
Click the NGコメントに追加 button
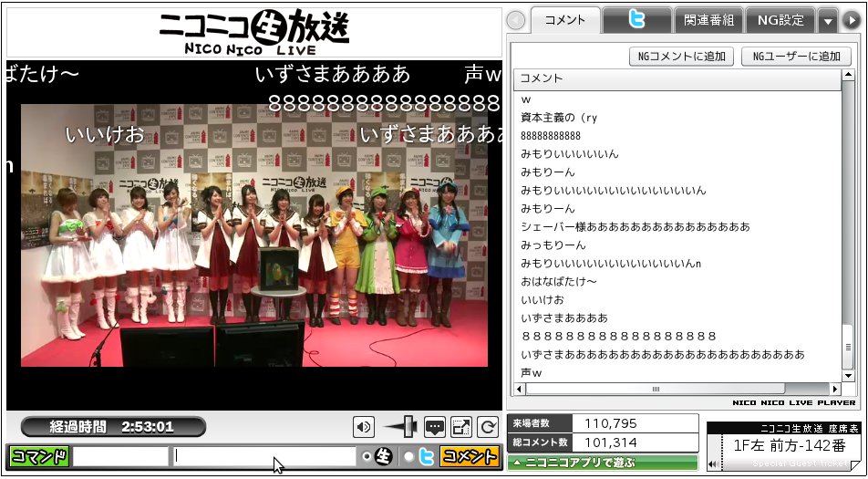point(681,57)
